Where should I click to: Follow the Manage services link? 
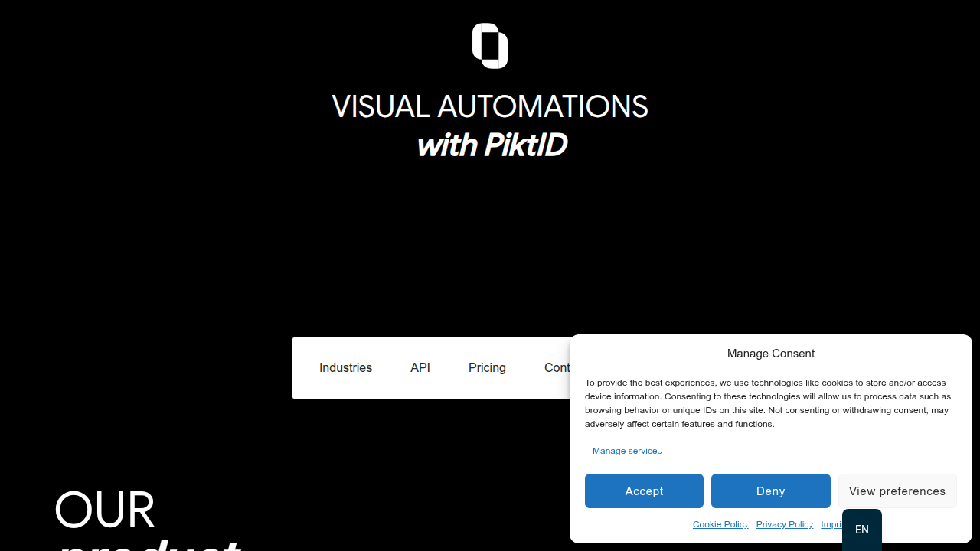627,451
